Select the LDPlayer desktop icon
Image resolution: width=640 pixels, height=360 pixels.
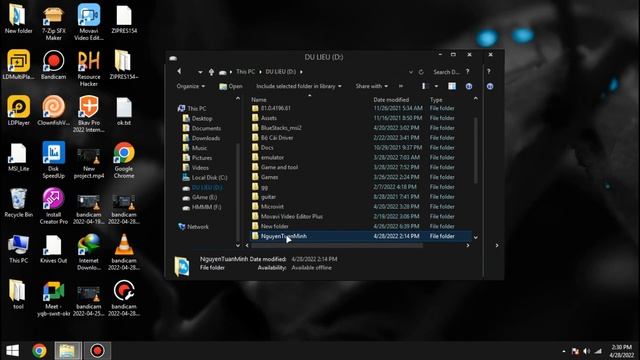(18, 111)
